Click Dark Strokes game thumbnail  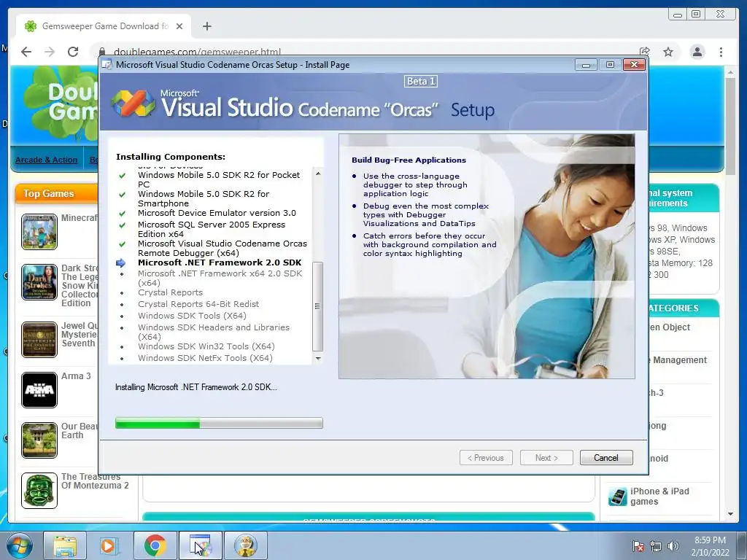[39, 282]
